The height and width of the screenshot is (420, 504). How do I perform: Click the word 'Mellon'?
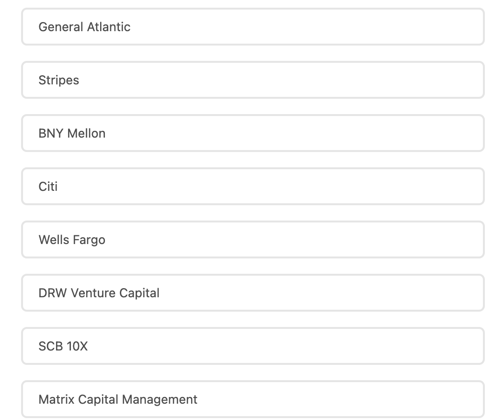pos(86,133)
